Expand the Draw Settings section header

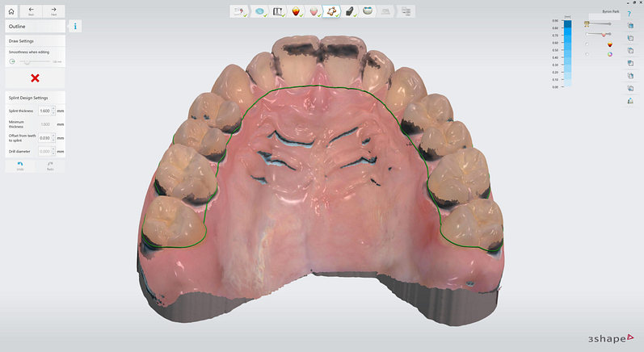tap(34, 40)
